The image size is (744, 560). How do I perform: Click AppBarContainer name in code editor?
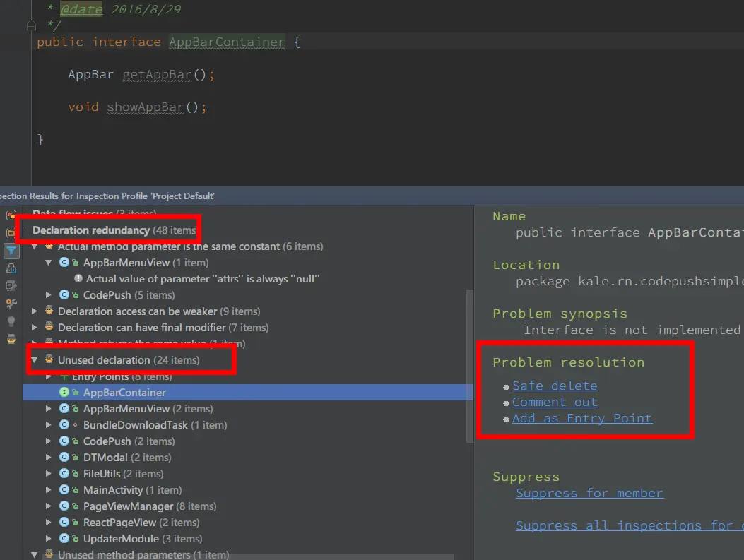[x=227, y=42]
